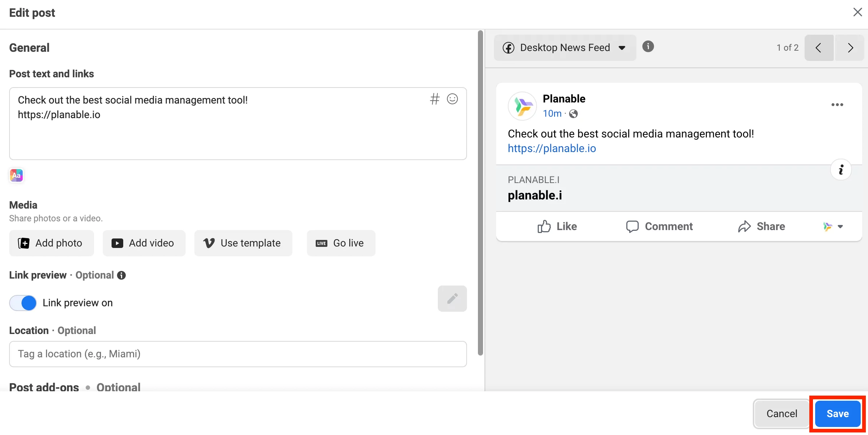The width and height of the screenshot is (868, 435).
Task: Open the emoji picker in post text box
Action: (452, 99)
